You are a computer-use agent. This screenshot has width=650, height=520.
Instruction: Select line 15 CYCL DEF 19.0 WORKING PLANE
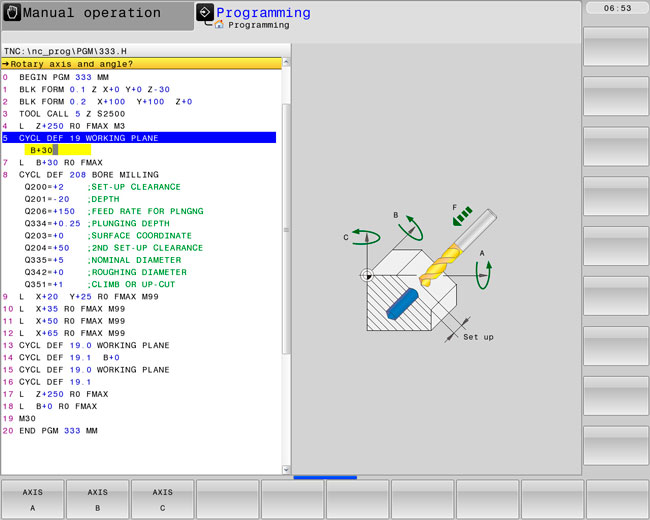click(x=86, y=369)
